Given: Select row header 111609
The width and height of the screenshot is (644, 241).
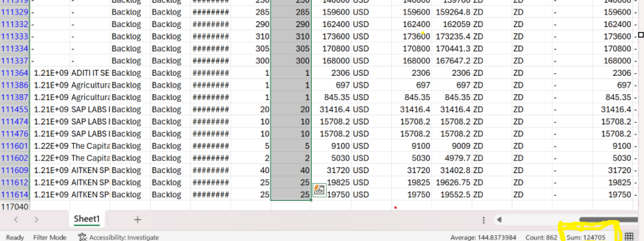Looking at the screenshot, I should pyautogui.click(x=15, y=170).
